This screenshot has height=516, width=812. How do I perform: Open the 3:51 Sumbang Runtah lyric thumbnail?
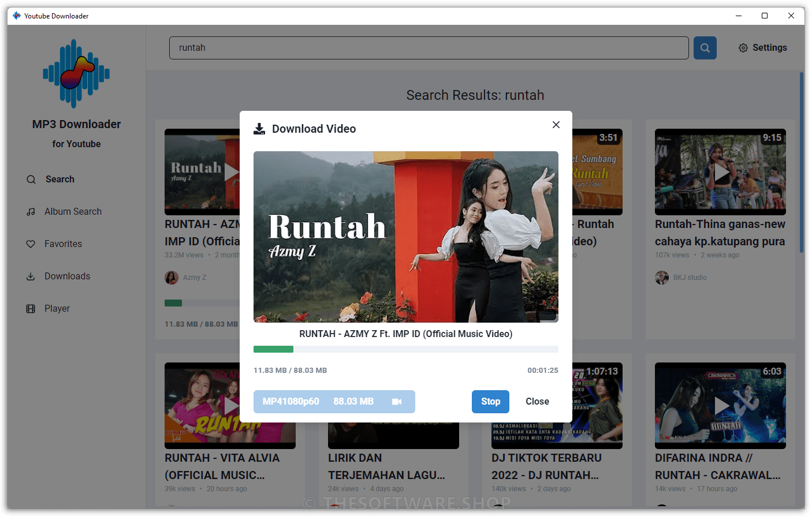tap(597, 172)
